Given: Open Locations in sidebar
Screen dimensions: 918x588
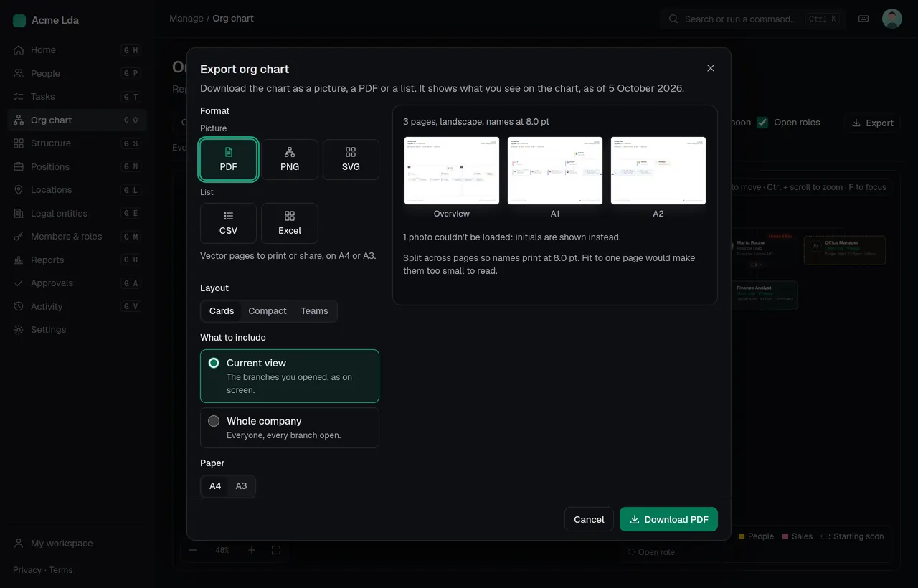Looking at the screenshot, I should pyautogui.click(x=77, y=190).
